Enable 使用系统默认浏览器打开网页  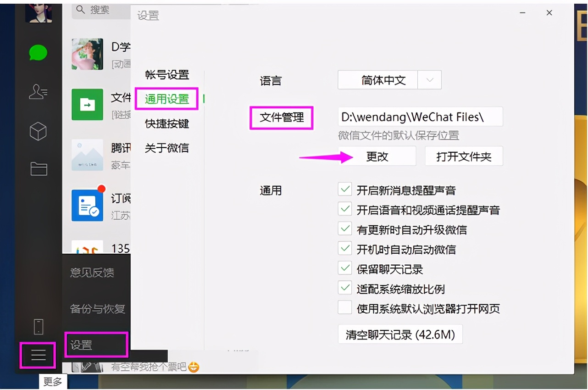[x=344, y=307]
